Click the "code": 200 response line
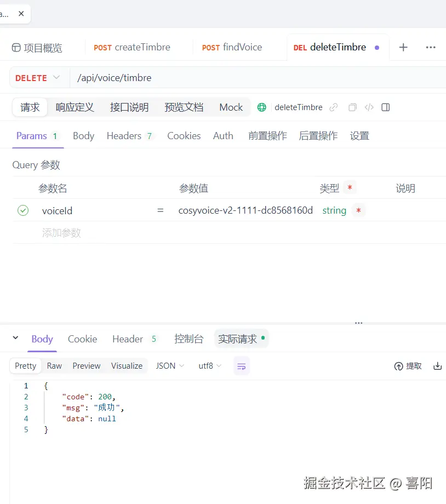Viewport: 446px width, 504px height. coord(88,397)
